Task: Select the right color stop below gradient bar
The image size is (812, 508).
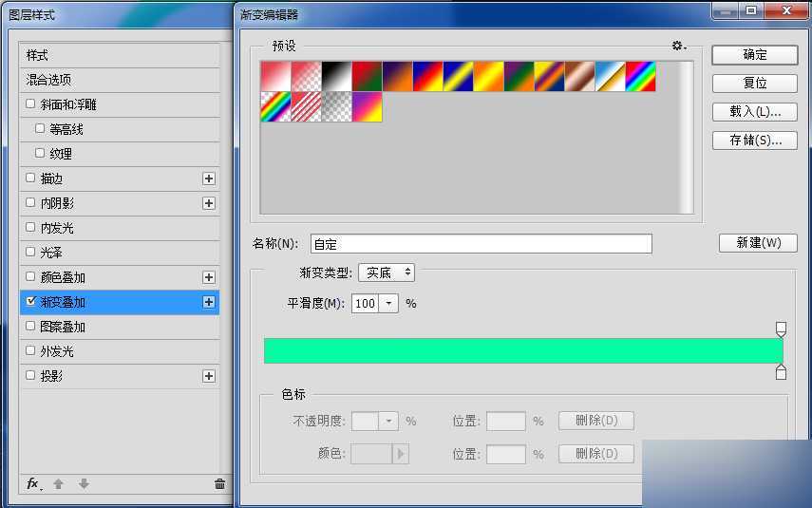Action: (x=781, y=372)
